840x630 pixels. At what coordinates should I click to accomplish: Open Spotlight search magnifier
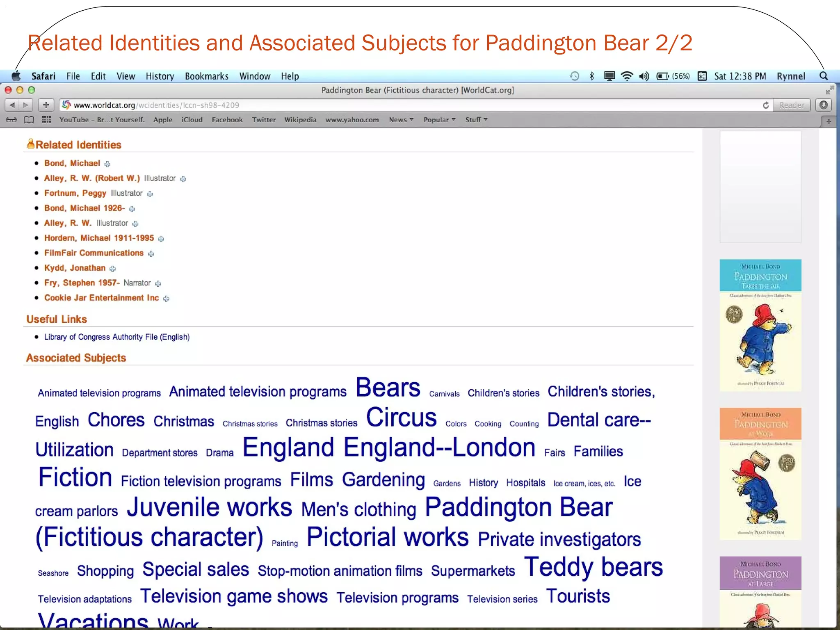pos(823,76)
